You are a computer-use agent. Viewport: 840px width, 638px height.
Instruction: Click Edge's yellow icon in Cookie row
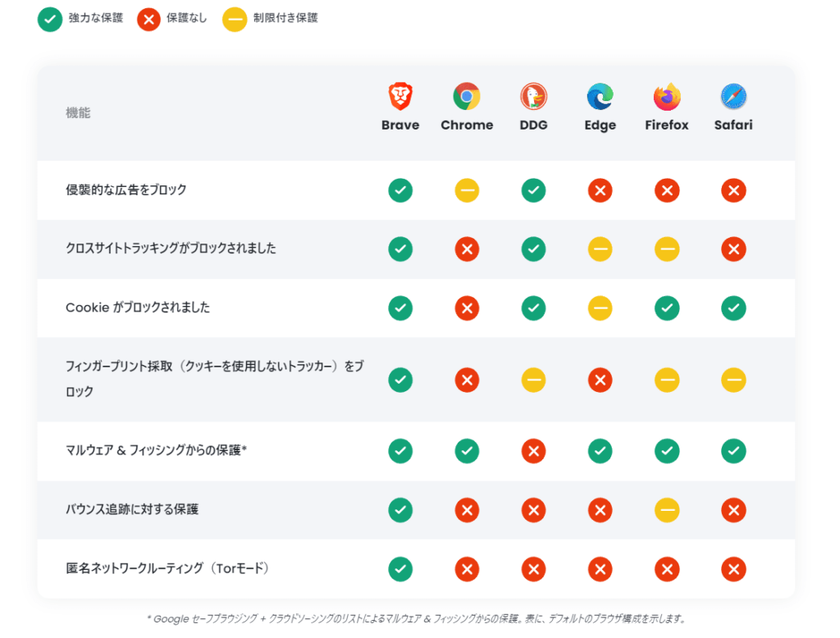600,308
